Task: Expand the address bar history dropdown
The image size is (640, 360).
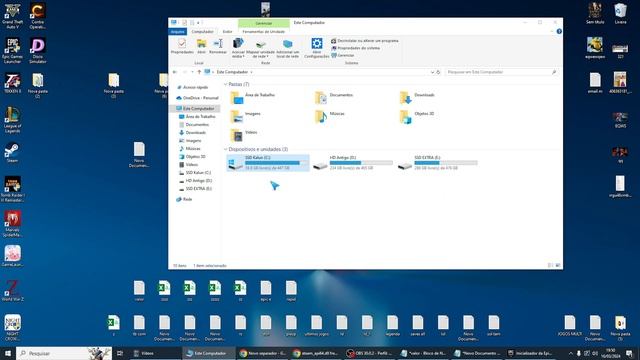Action: point(432,72)
